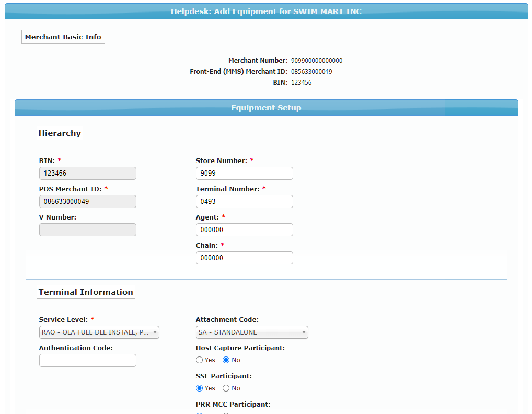The height and width of the screenshot is (414, 532).
Task: Click the Authentication Code label
Action: coord(76,348)
